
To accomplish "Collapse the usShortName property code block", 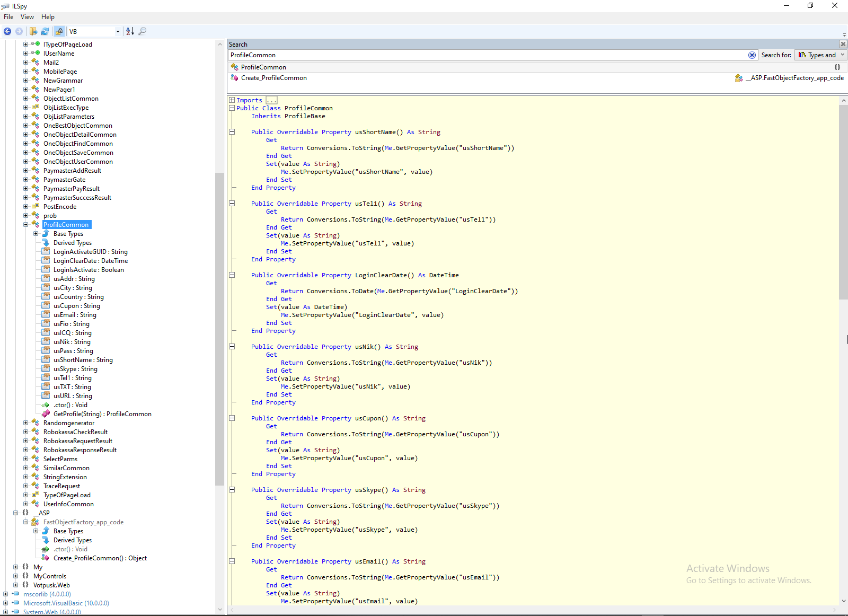I will (232, 132).
